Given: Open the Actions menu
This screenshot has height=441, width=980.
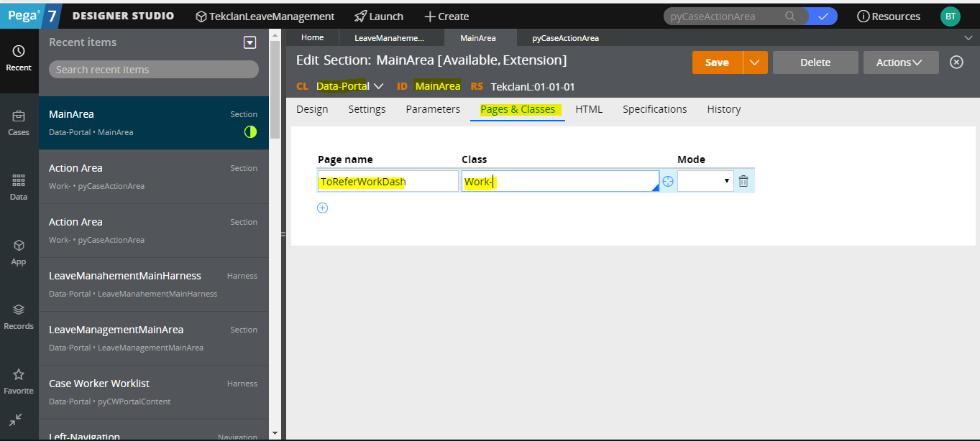Looking at the screenshot, I should click(901, 62).
